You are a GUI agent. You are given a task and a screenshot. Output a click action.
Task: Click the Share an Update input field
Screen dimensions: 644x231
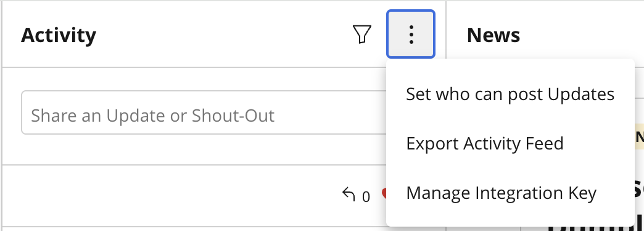pos(204,112)
